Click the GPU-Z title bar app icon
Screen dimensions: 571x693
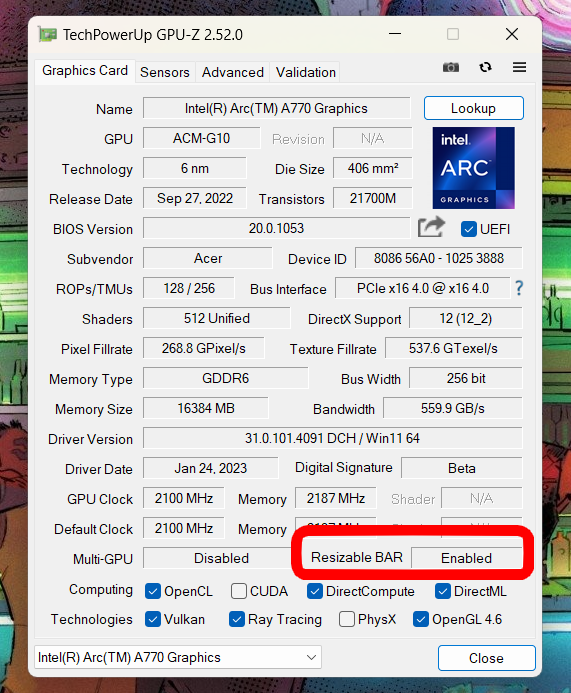click(x=48, y=34)
